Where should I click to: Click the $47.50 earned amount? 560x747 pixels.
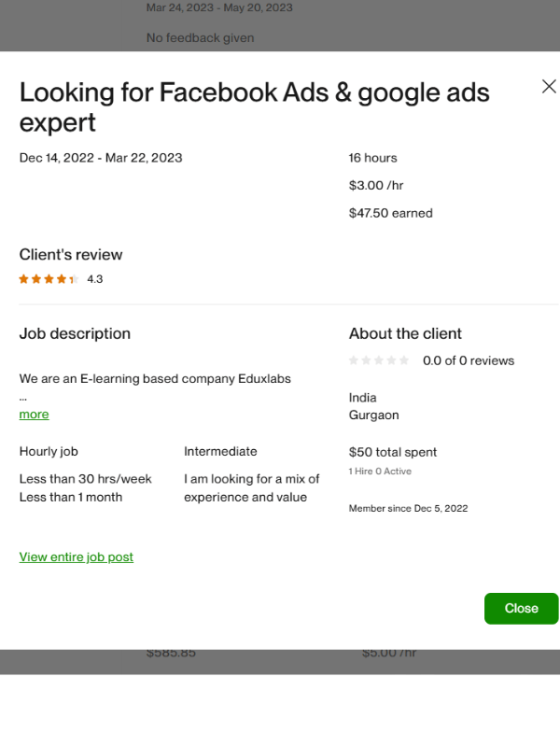click(x=390, y=213)
